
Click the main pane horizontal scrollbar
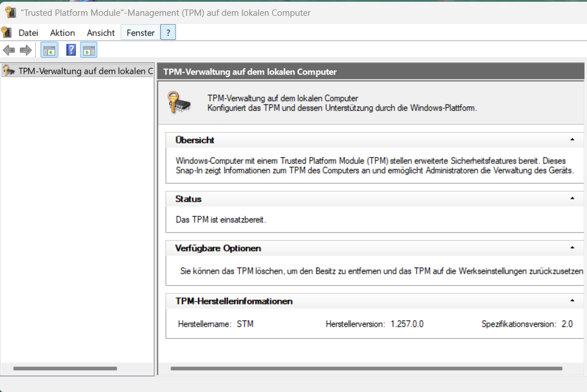pyautogui.click(x=365, y=368)
